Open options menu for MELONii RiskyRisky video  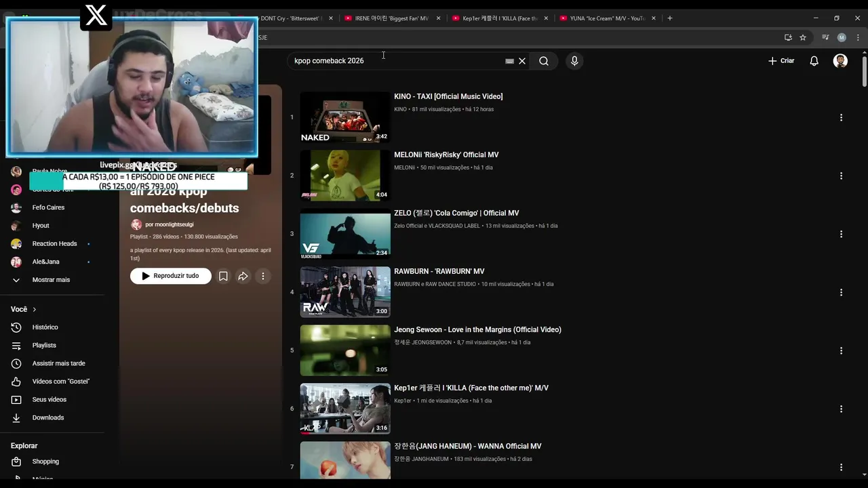(841, 176)
